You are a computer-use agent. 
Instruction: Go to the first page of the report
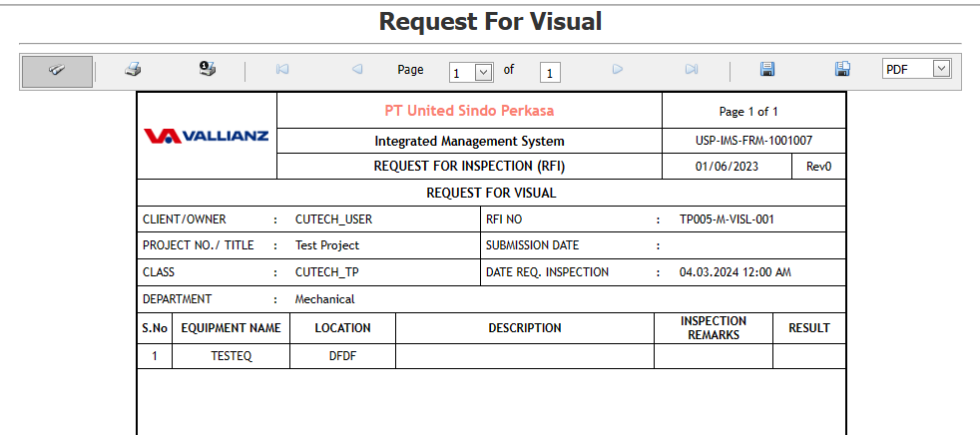point(282,70)
